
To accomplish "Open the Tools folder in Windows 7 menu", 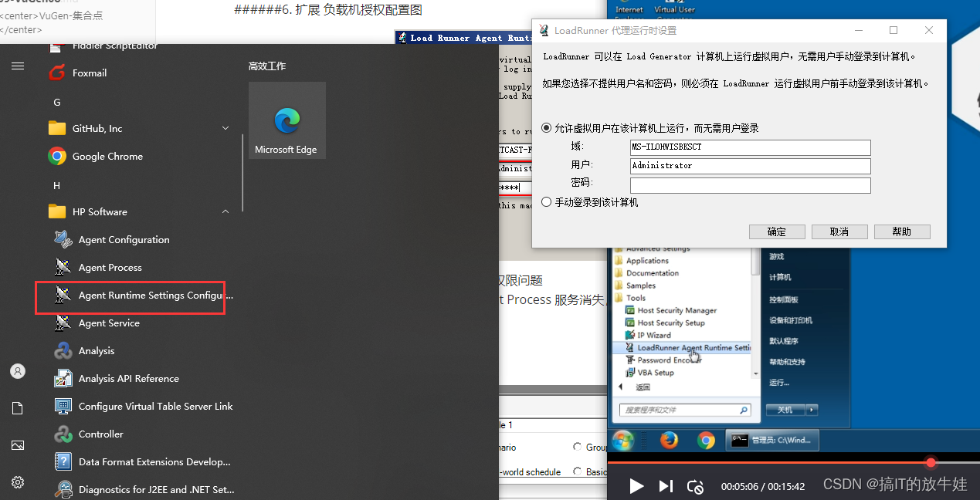I will coord(630,298).
